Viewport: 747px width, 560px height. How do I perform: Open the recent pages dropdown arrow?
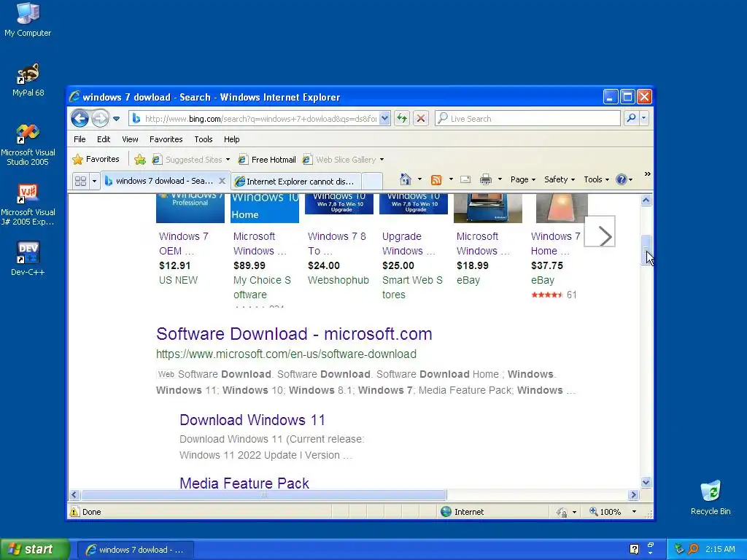(116, 119)
